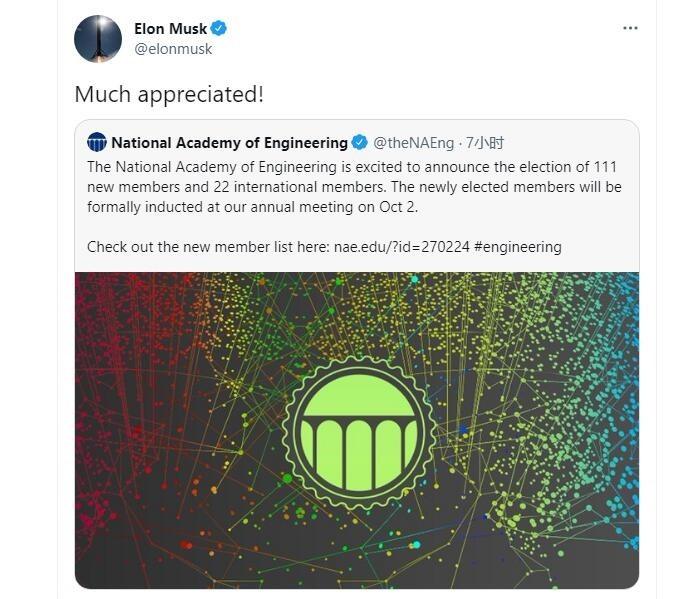Open the @theNAEng handle
Image resolution: width=682 pixels, height=599 pixels.
click(413, 143)
